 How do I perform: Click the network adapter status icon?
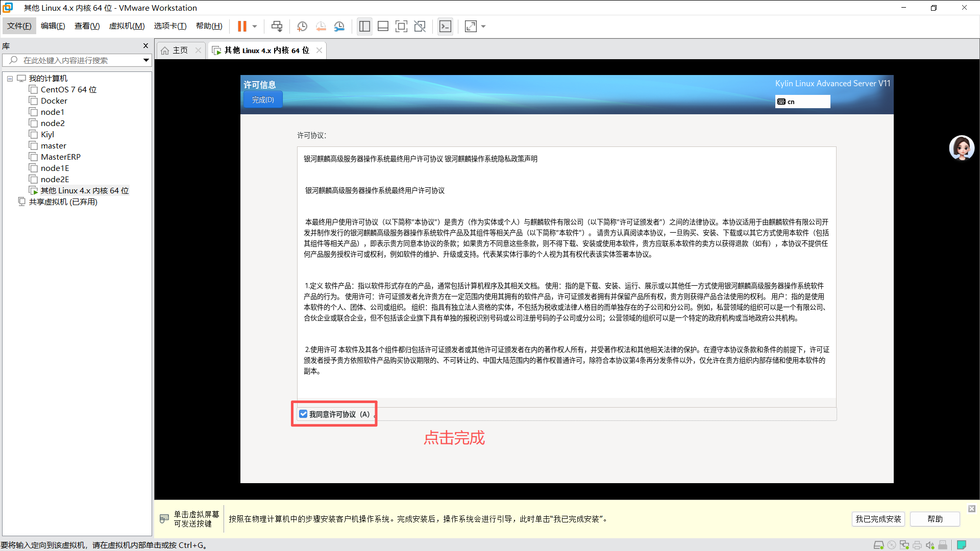click(905, 545)
